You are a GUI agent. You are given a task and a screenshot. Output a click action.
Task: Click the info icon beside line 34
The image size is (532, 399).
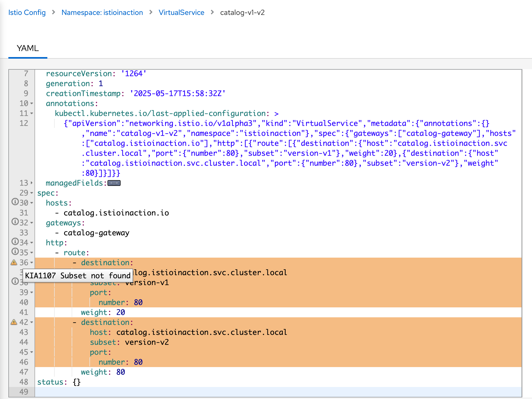coord(15,242)
